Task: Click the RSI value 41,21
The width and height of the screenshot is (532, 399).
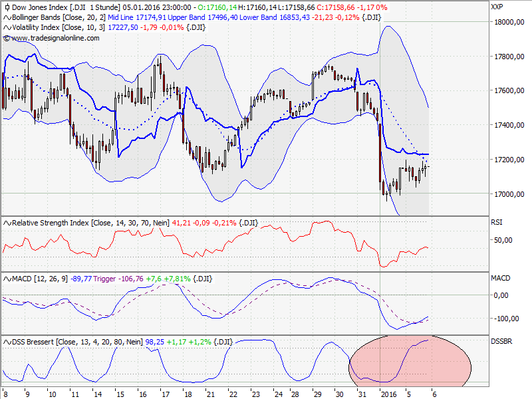Action: [x=182, y=223]
